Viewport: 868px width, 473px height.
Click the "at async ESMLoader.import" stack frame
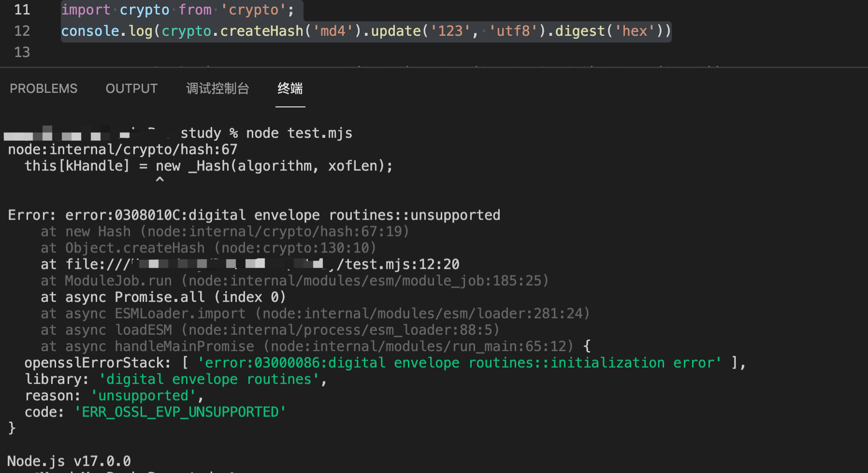[x=315, y=314]
